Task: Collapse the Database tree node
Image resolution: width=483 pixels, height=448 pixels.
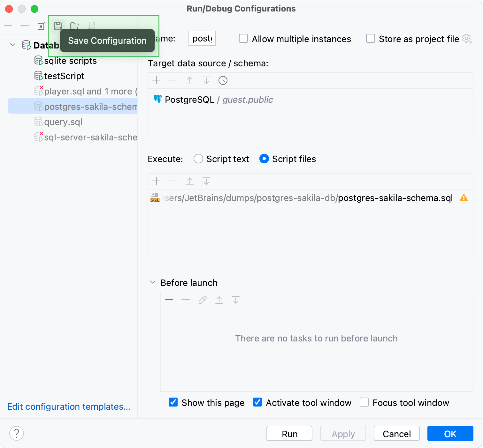Action: pyautogui.click(x=12, y=45)
